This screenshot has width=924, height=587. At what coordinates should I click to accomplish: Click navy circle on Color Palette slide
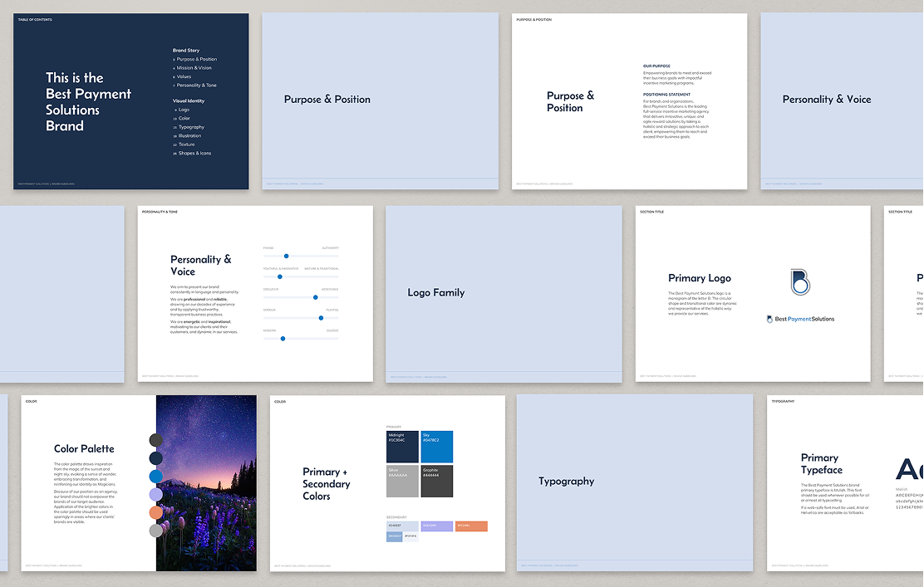click(x=156, y=458)
